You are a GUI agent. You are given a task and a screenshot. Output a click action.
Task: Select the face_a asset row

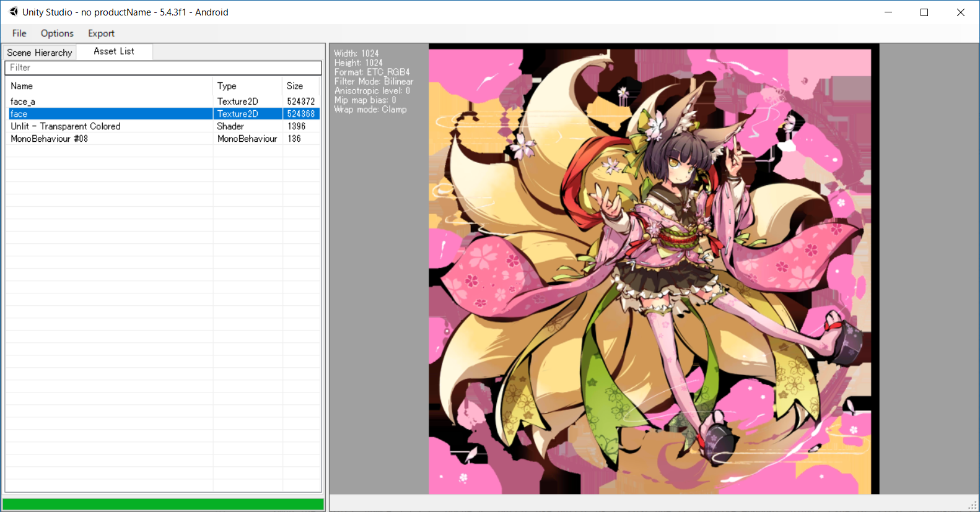163,102
